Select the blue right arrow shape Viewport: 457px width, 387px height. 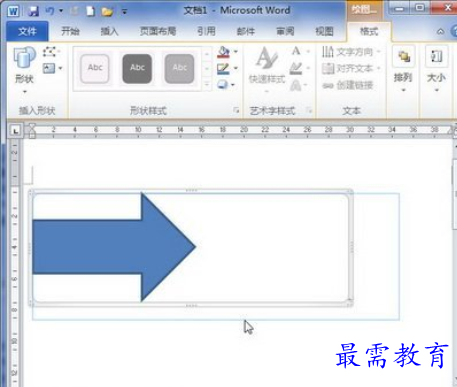coord(114,247)
